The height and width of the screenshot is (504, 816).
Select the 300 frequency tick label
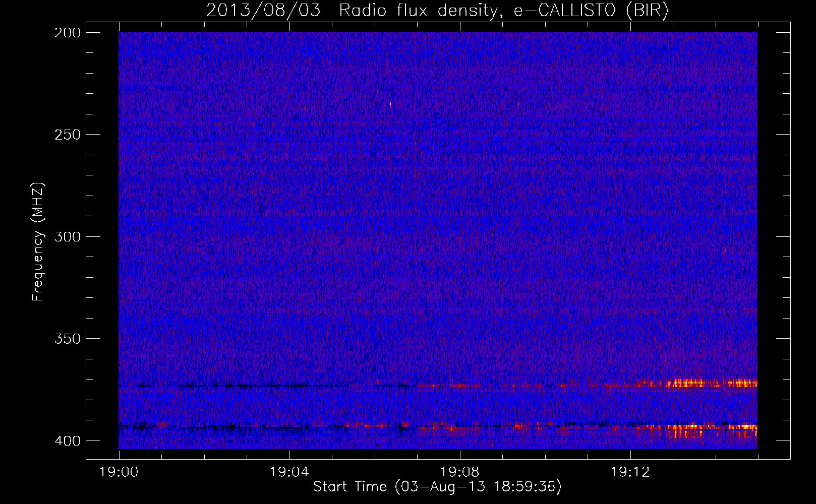[68, 236]
